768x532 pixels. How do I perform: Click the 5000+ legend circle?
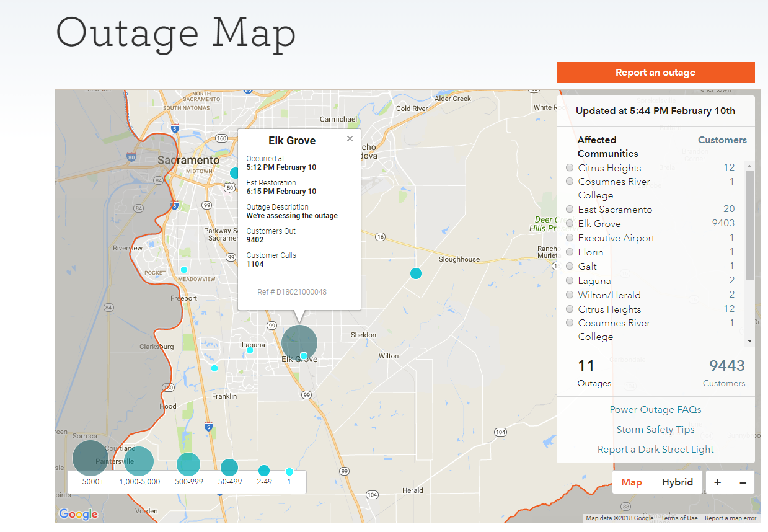pyautogui.click(x=89, y=458)
